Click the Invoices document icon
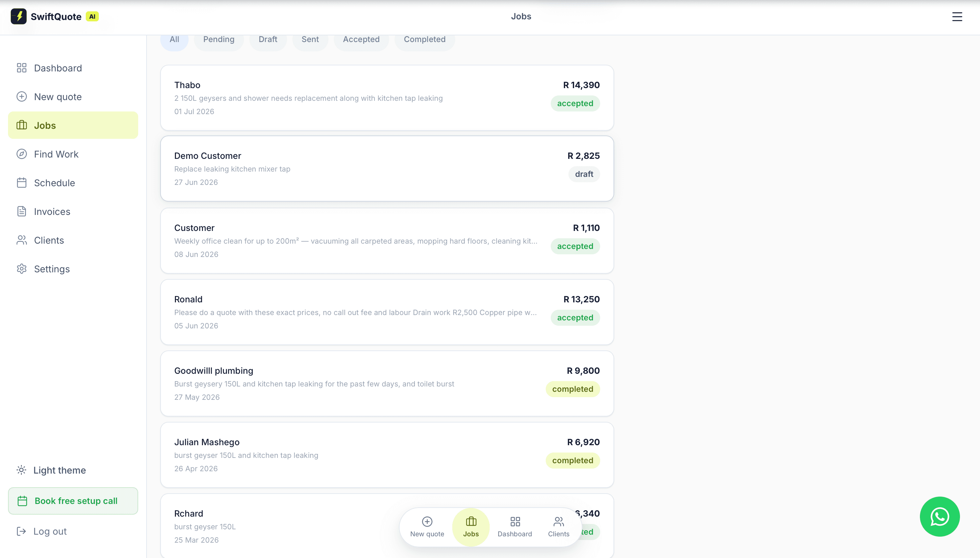The image size is (980, 558). 21,212
